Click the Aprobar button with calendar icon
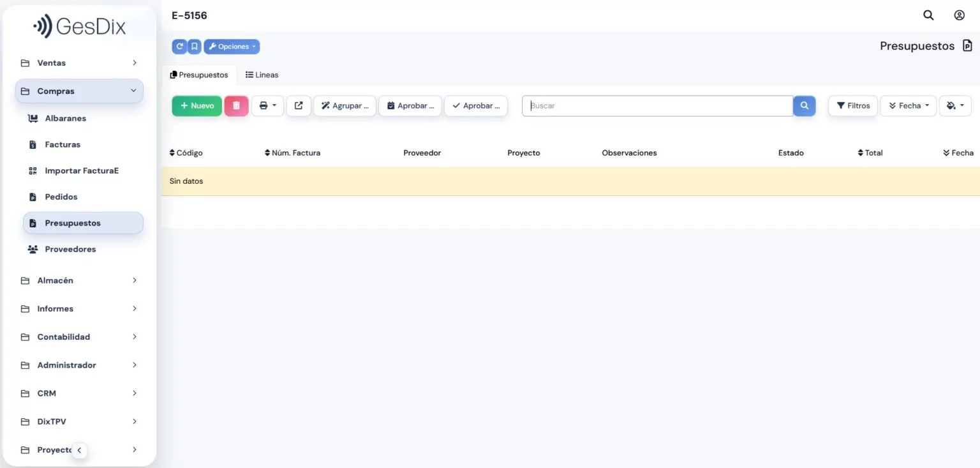 (x=411, y=106)
